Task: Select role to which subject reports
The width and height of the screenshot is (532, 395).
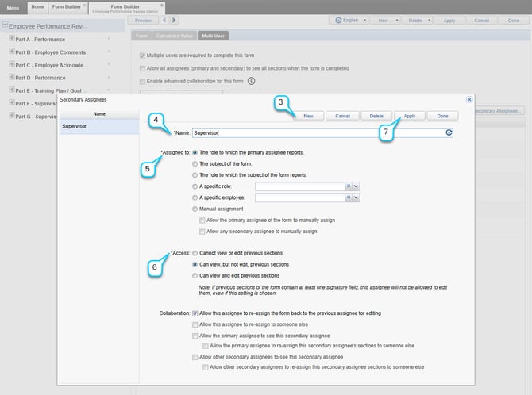Action: (x=195, y=175)
